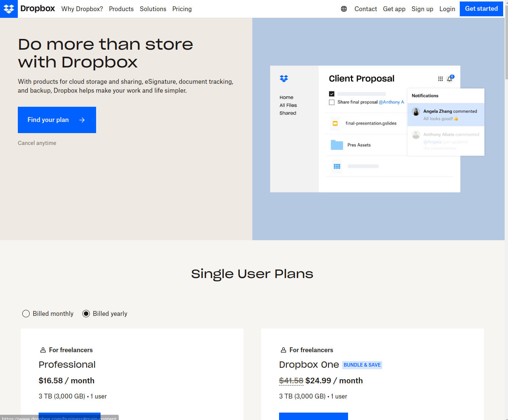The width and height of the screenshot is (508, 420).
Task: Click Anthony Abate's avatar in Notifications
Action: coord(416,135)
